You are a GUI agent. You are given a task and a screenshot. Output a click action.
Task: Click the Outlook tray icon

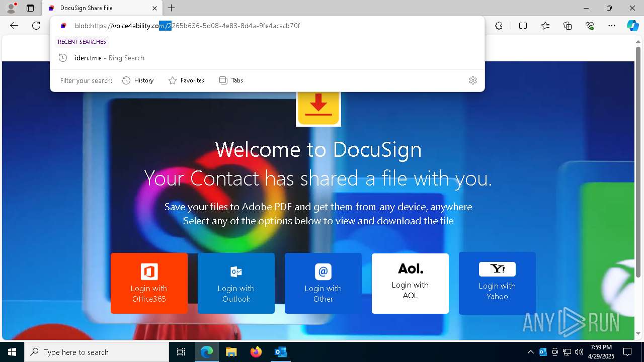click(543, 352)
